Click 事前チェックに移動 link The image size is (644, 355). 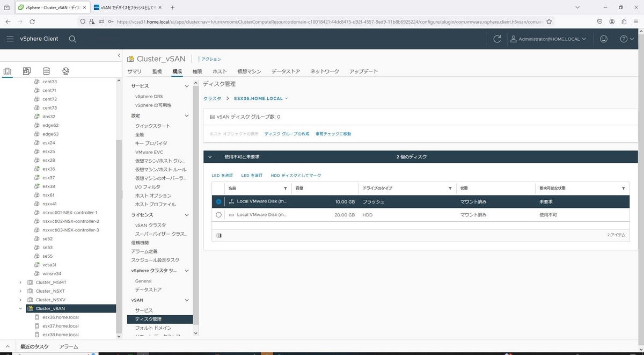[x=333, y=134]
